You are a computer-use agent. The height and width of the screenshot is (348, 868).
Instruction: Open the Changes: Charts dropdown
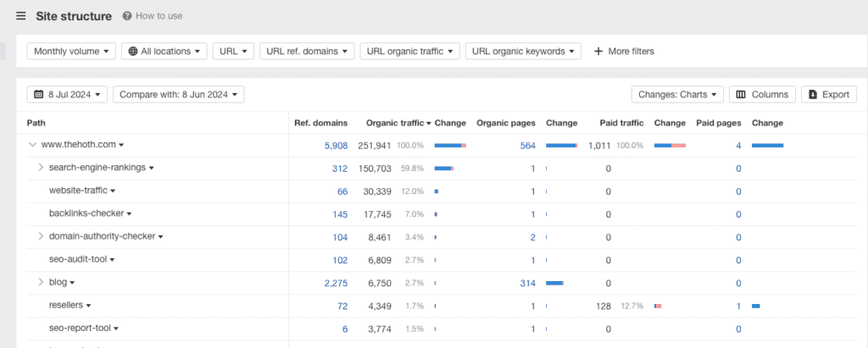click(677, 95)
